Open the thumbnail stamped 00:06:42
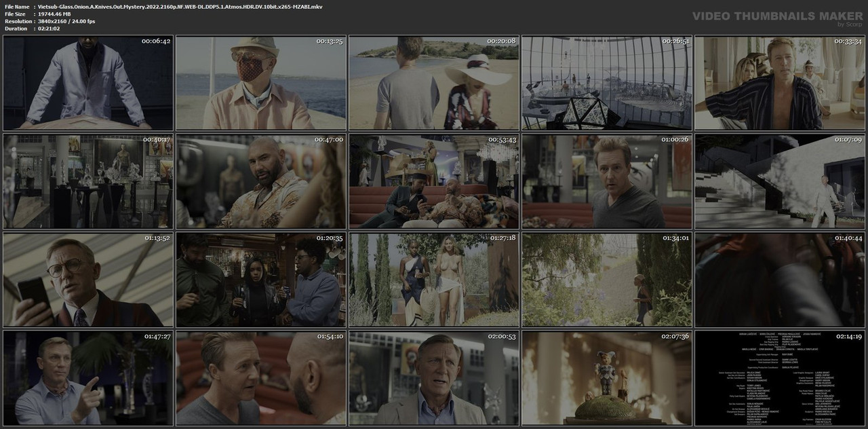 (x=87, y=82)
